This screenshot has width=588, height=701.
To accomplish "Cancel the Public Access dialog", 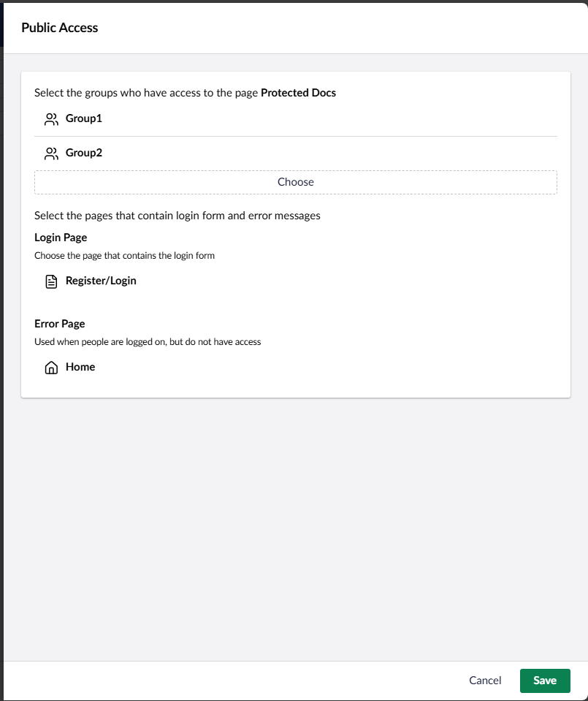I will point(485,681).
